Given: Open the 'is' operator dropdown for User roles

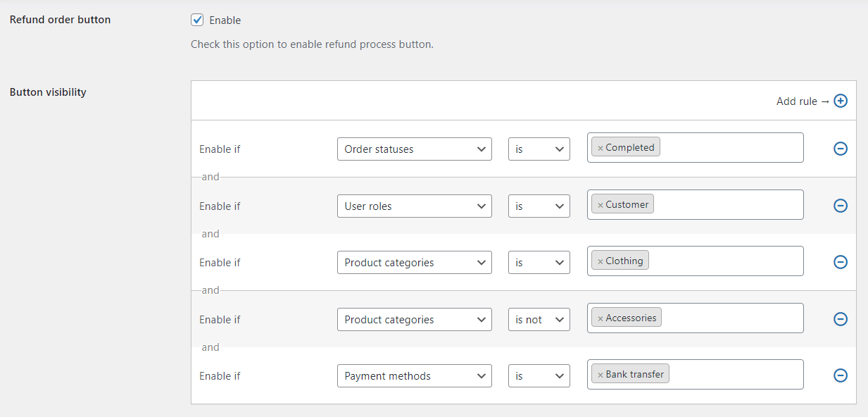Looking at the screenshot, I should (x=539, y=206).
